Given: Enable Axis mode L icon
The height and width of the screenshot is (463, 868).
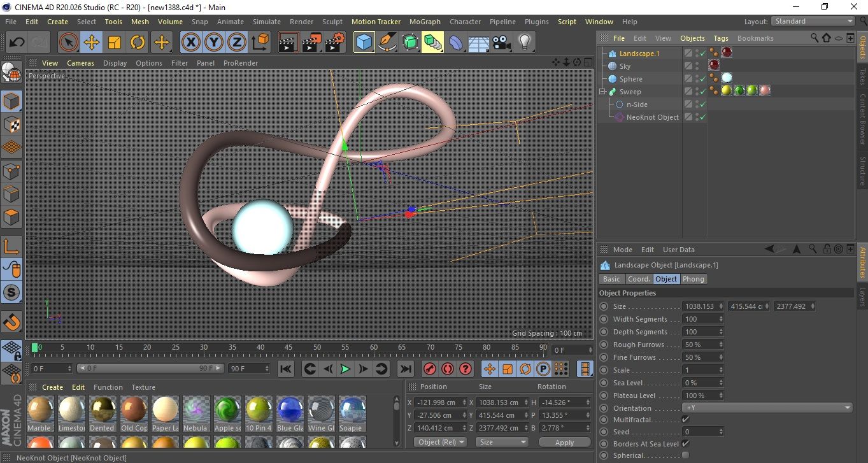Looking at the screenshot, I should coord(11,246).
